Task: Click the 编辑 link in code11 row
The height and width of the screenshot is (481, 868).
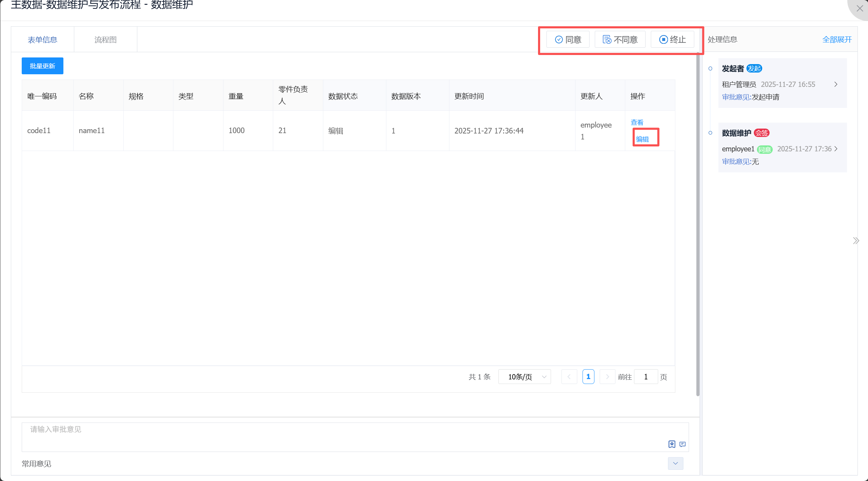Action: click(x=642, y=139)
